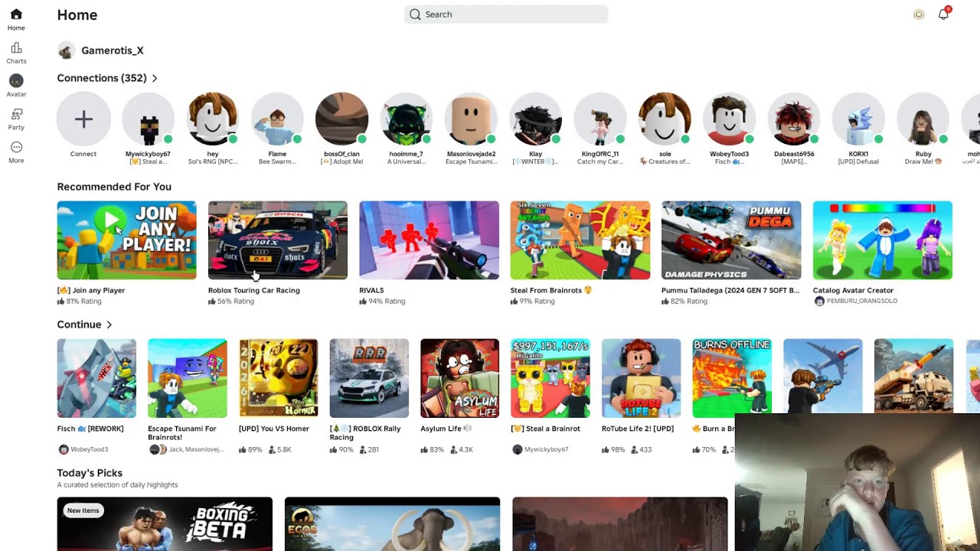
Task: Open KORX1's connection avatar
Action: tap(859, 119)
